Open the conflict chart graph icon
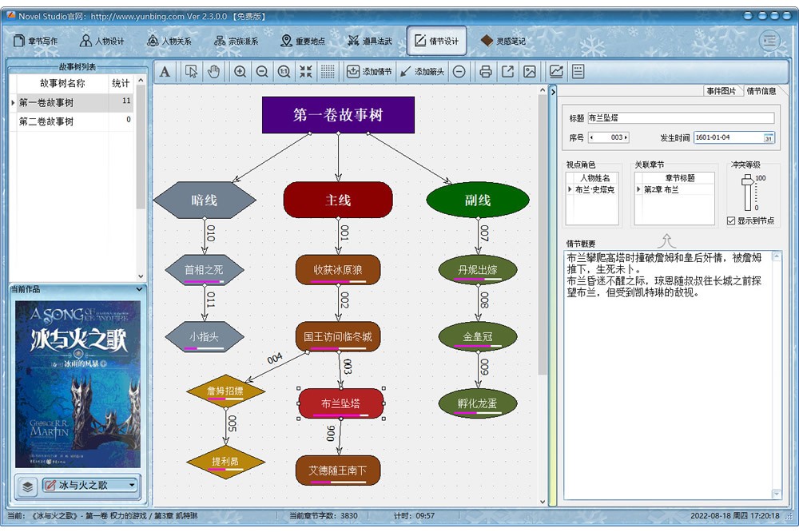This screenshot has width=799, height=532. click(556, 72)
